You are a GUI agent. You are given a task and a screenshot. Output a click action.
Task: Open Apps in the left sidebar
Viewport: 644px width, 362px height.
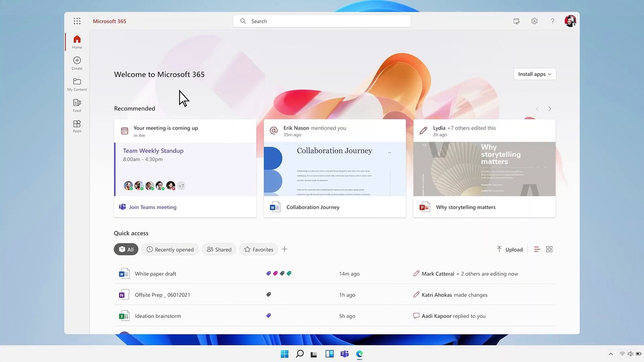point(77,126)
